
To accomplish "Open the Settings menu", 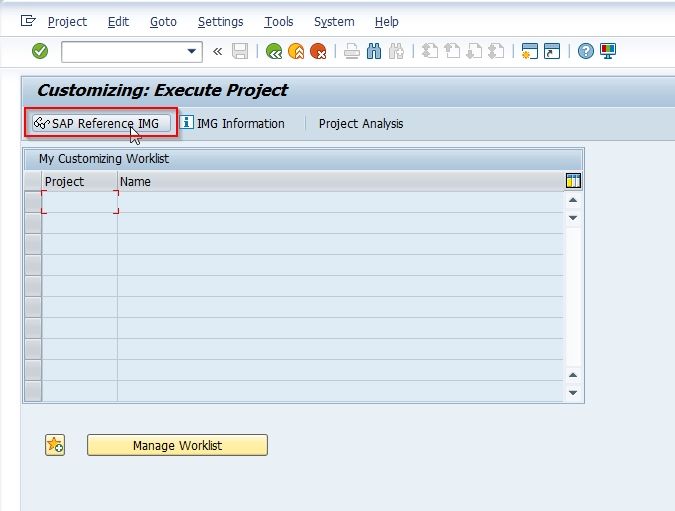I will 220,22.
